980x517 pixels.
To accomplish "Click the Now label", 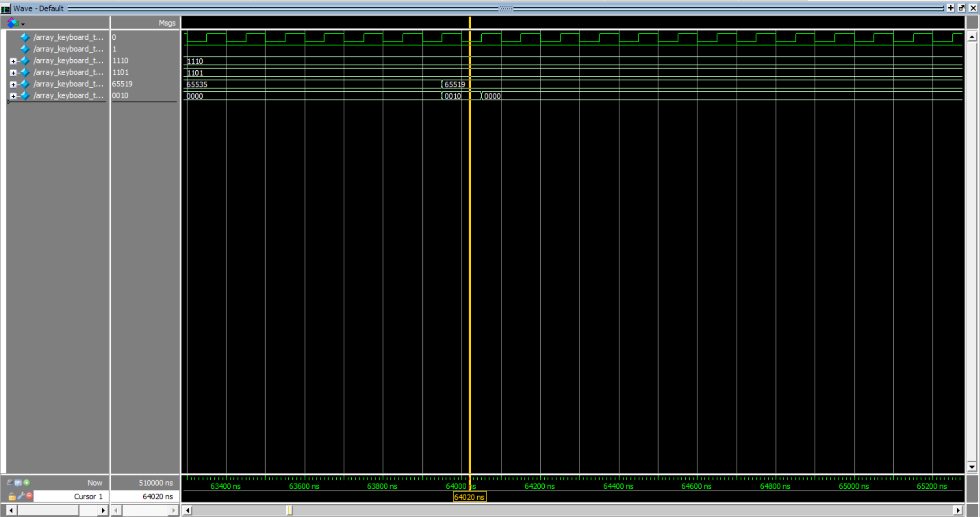I will point(95,483).
